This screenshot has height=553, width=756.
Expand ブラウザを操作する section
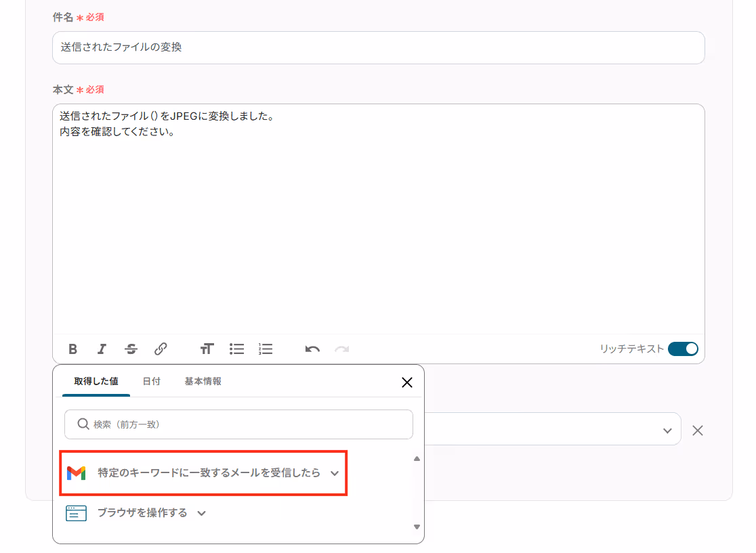pos(136,513)
